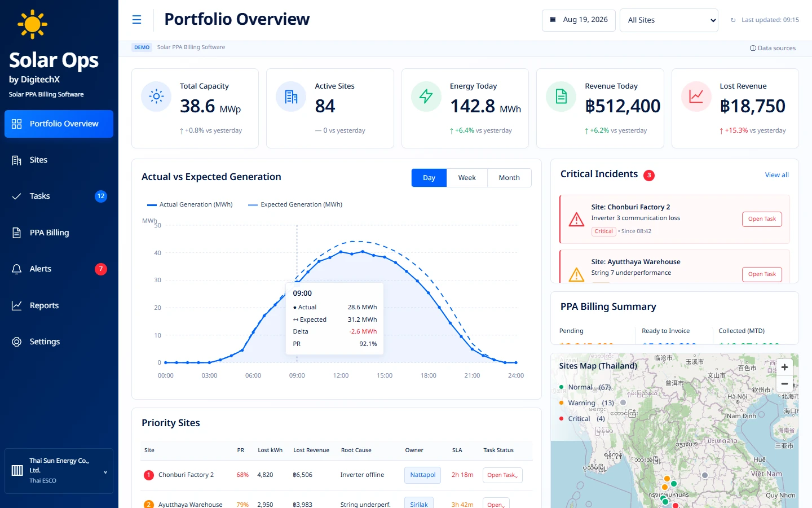Open the Tasks section
Screen dimensions: 812x508
coord(59,196)
